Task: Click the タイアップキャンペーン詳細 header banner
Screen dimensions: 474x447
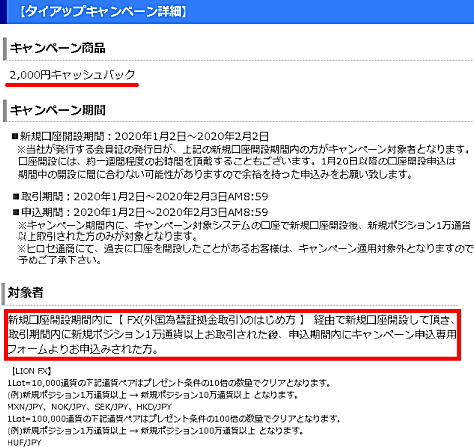Action: (237, 12)
